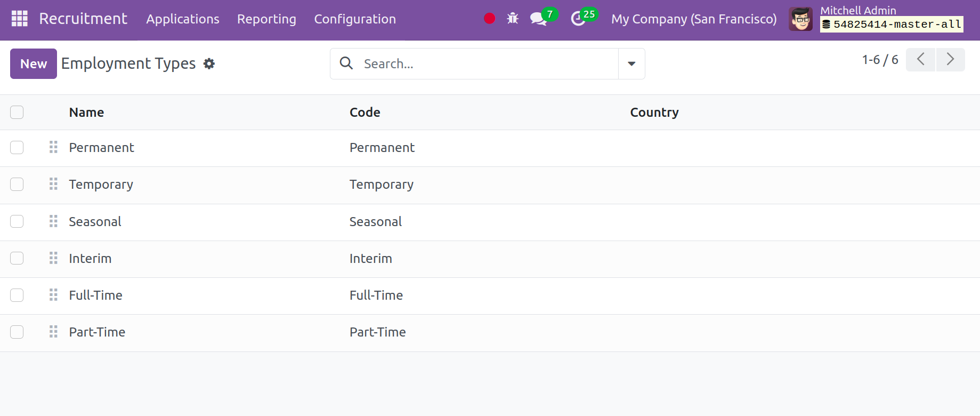Open the apps grid menu icon
The height and width of the screenshot is (416, 980).
coord(20,19)
